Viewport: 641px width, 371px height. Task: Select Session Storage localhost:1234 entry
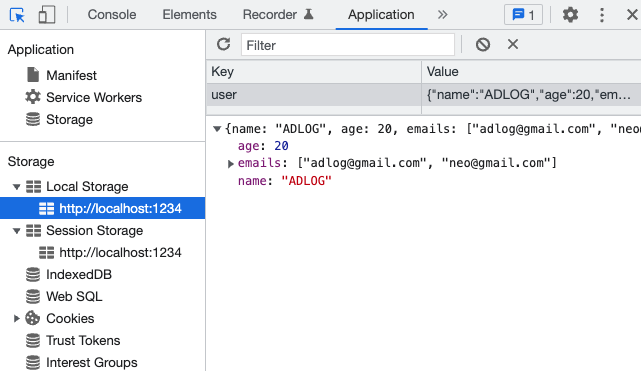[x=120, y=253]
